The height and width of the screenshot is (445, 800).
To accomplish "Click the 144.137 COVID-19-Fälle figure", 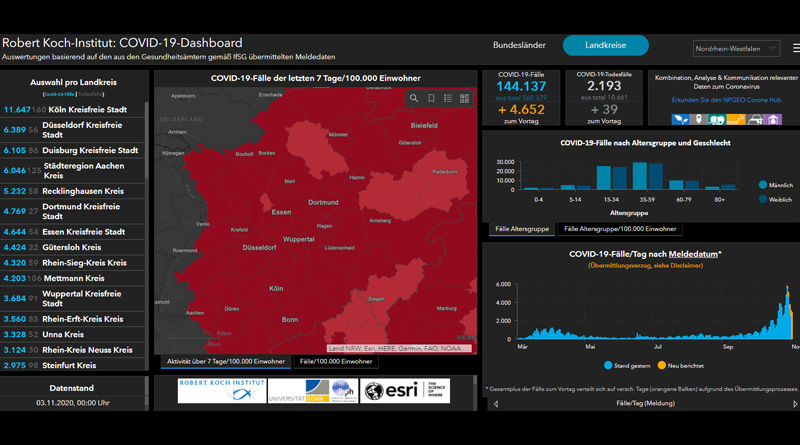I will coord(521,86).
